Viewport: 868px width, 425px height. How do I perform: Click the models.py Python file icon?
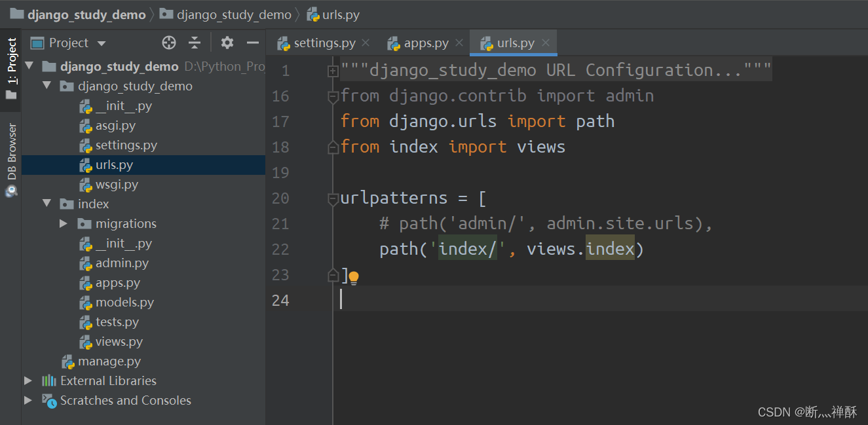(x=86, y=302)
